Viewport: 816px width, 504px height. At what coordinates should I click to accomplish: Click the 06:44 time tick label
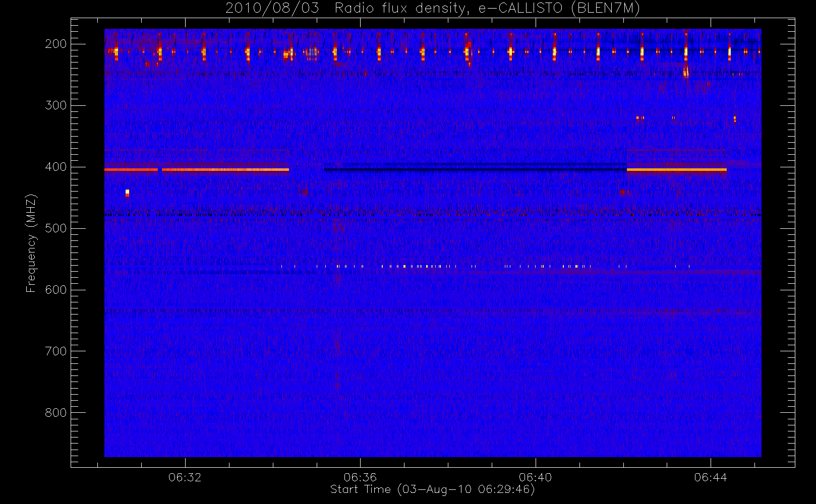pyautogui.click(x=710, y=477)
